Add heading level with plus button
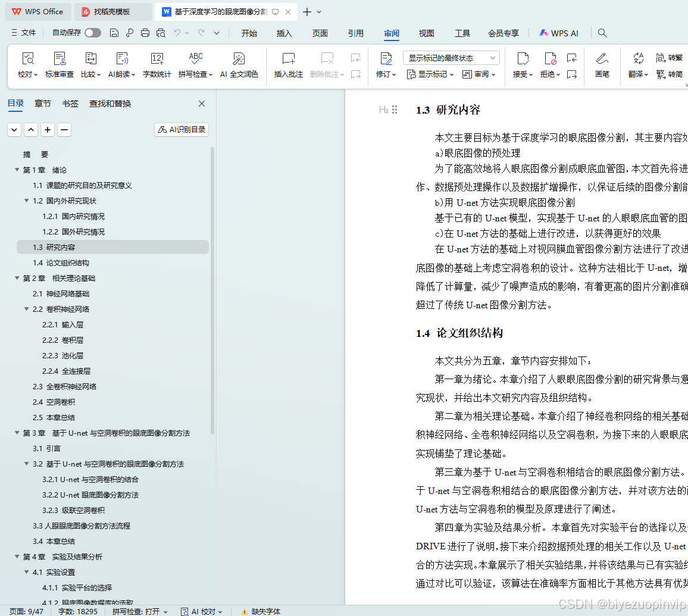The image size is (688, 616). point(48,129)
